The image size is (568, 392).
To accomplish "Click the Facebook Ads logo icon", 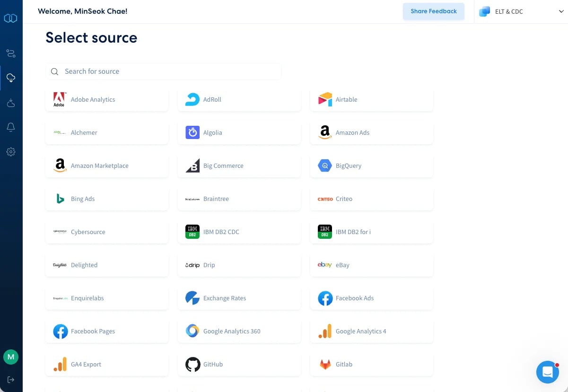I will point(325,298).
